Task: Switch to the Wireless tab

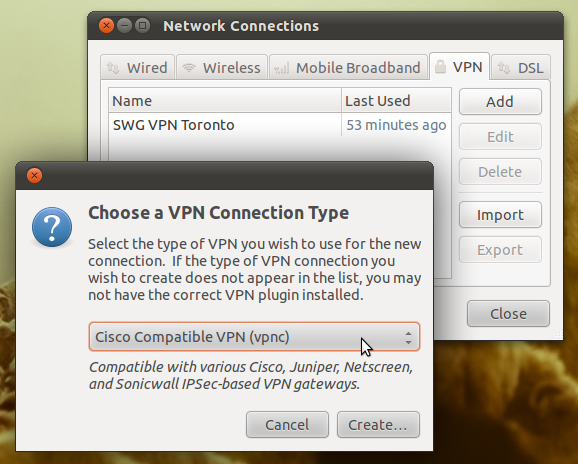Action: point(222,67)
